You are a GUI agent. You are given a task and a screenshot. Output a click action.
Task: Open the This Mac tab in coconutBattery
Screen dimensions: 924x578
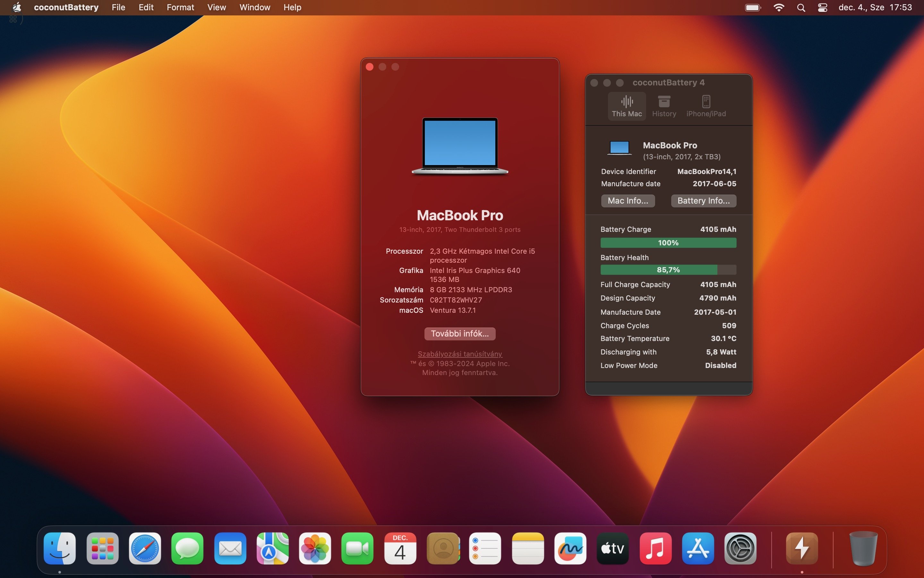(x=627, y=106)
